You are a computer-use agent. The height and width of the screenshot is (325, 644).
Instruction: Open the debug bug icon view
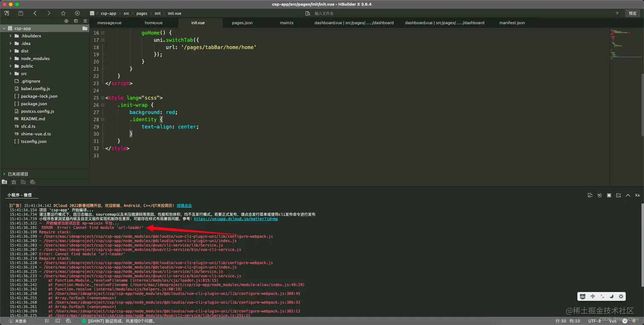coord(14,182)
